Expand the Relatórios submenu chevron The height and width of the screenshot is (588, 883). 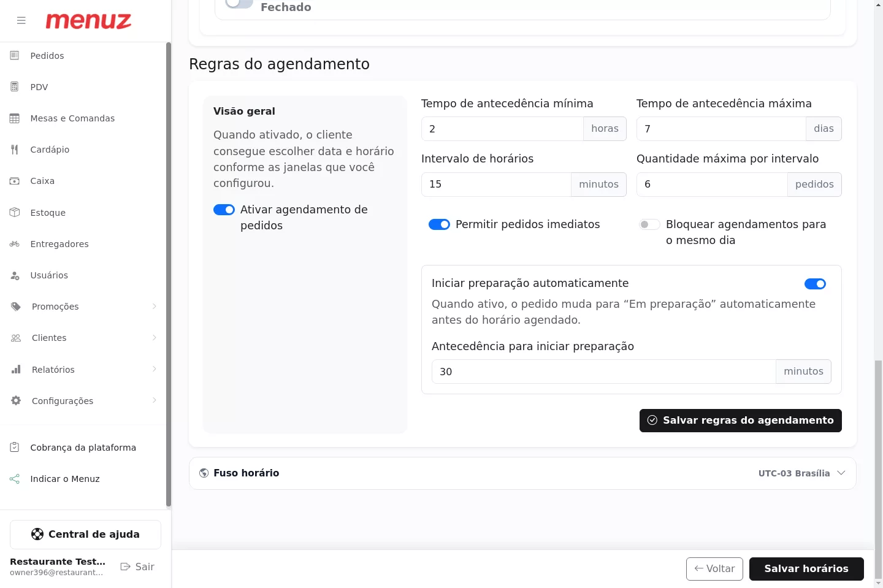[x=155, y=369]
